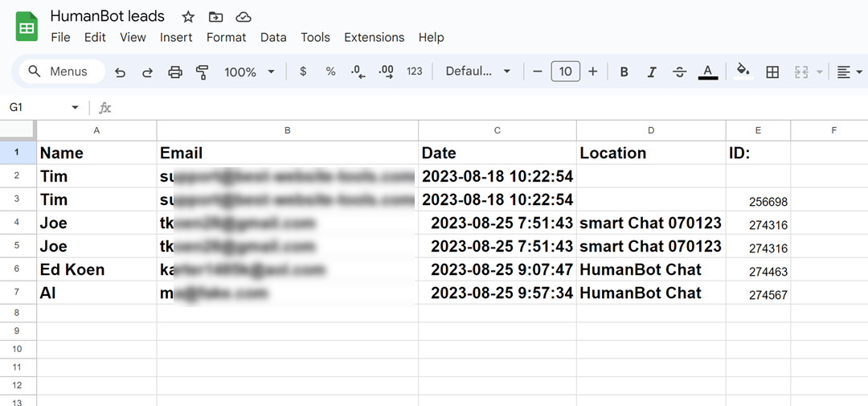Check cloud save status icon
Screen dimensions: 868x406
pos(244,17)
